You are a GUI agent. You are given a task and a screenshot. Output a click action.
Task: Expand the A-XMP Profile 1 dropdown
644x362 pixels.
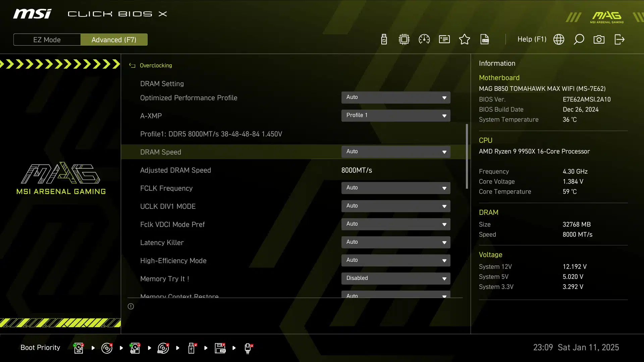click(396, 116)
